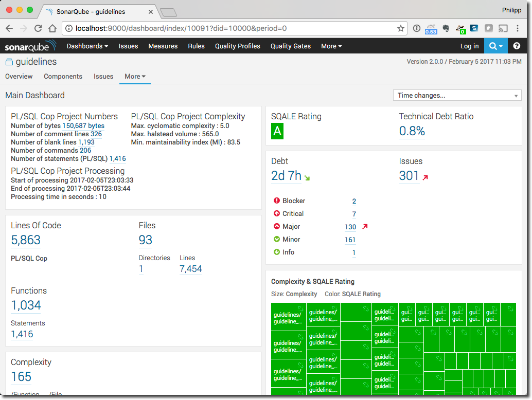This screenshot has height=400, width=532.
Task: Close the SonarQube browser tab
Action: click(x=151, y=12)
